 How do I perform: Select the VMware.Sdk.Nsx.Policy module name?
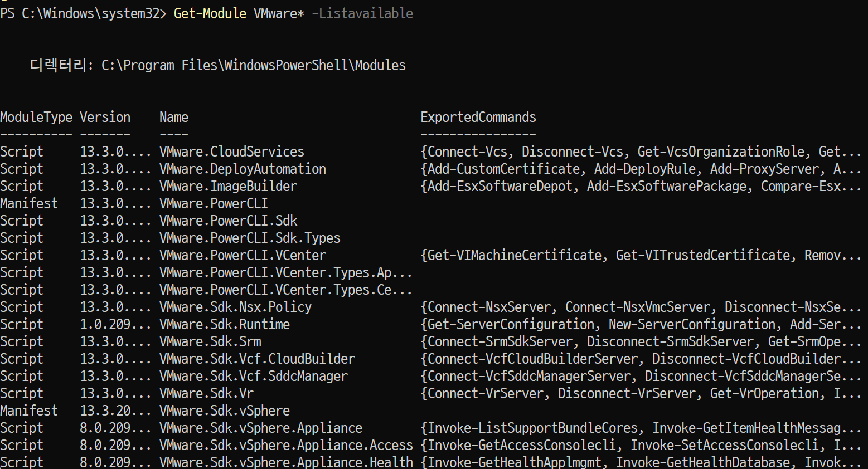(x=235, y=307)
